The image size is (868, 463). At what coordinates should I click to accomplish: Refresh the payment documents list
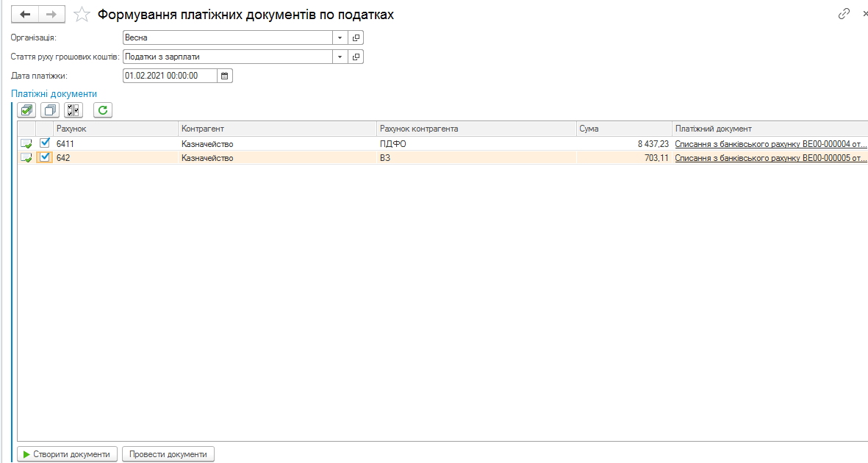click(102, 110)
